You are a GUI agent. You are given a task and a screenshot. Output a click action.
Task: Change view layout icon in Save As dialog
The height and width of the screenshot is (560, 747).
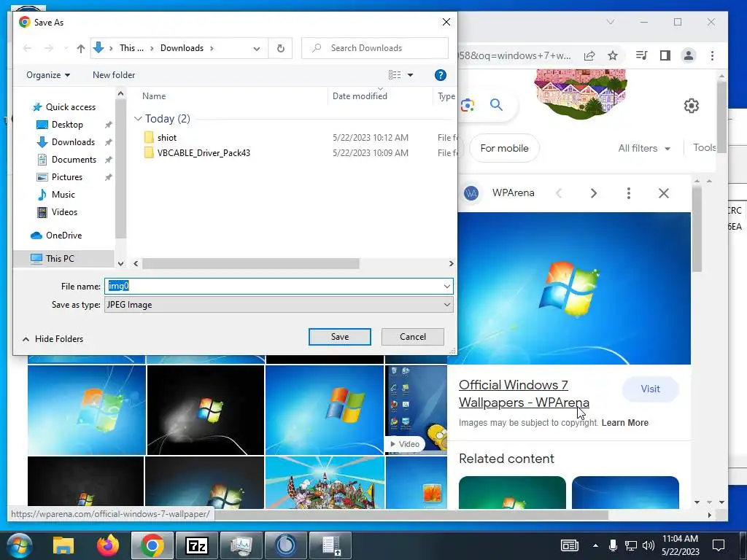[x=395, y=75]
